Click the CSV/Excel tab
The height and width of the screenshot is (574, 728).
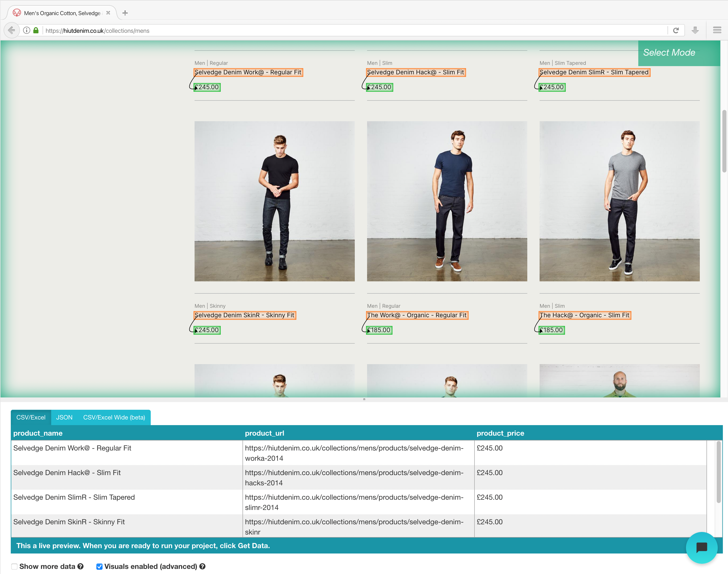30,417
